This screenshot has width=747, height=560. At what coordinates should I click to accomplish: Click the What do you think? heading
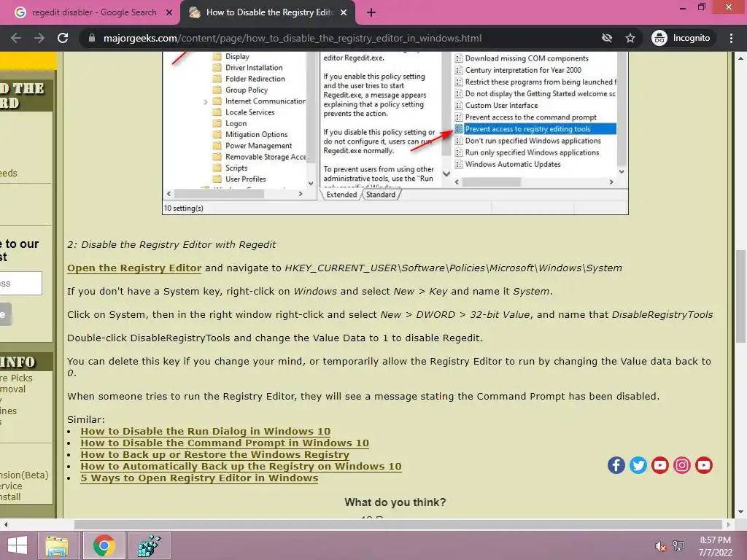click(395, 502)
